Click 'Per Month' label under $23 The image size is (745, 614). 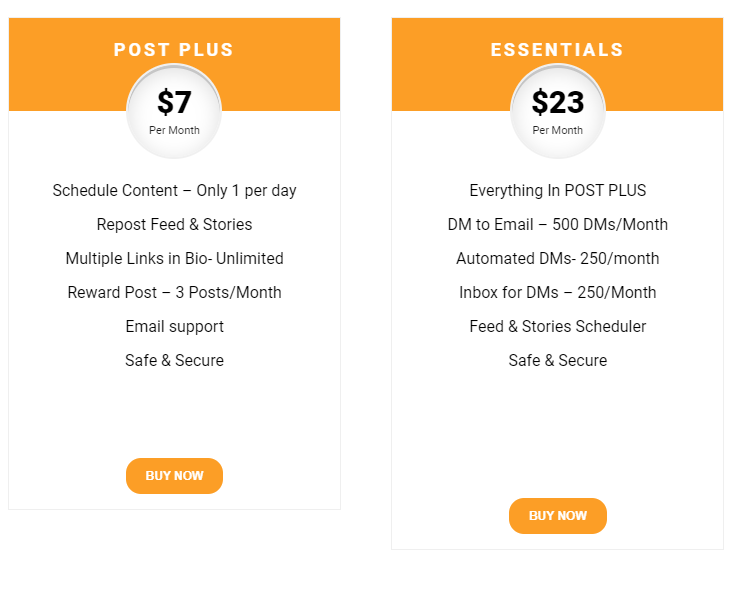558,130
